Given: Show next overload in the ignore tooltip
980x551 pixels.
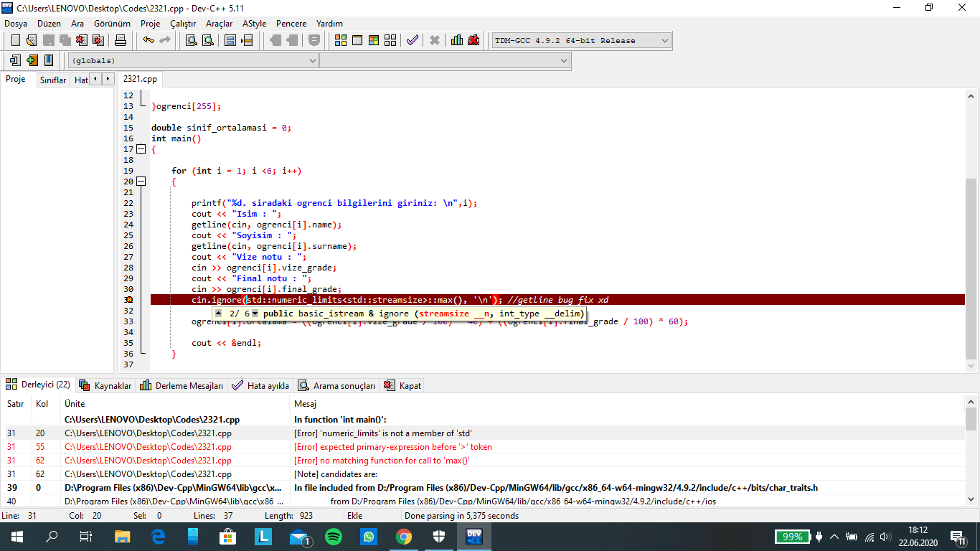Looking at the screenshot, I should [x=255, y=314].
